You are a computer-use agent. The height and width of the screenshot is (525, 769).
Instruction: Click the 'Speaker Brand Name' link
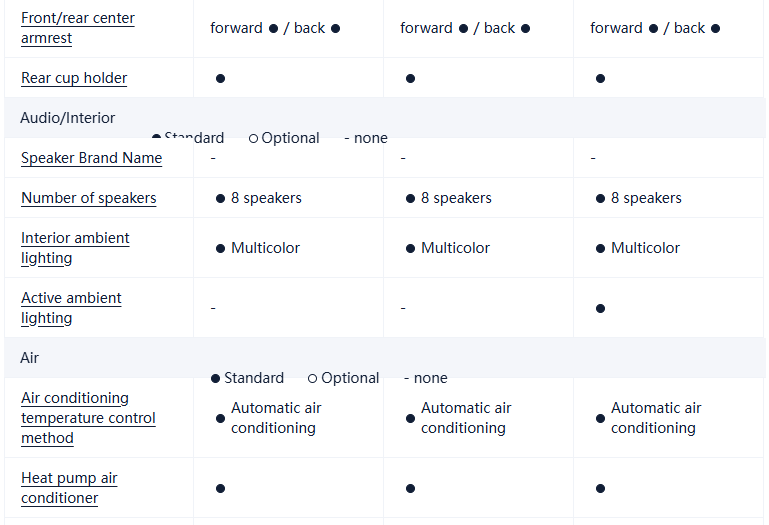point(91,158)
